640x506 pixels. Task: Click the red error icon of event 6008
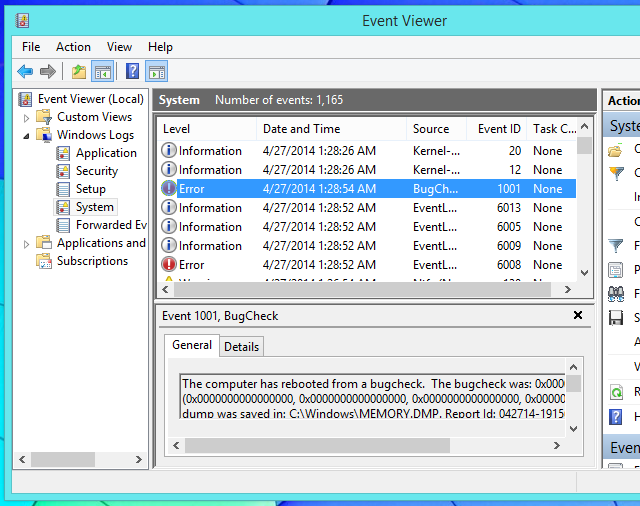[169, 264]
